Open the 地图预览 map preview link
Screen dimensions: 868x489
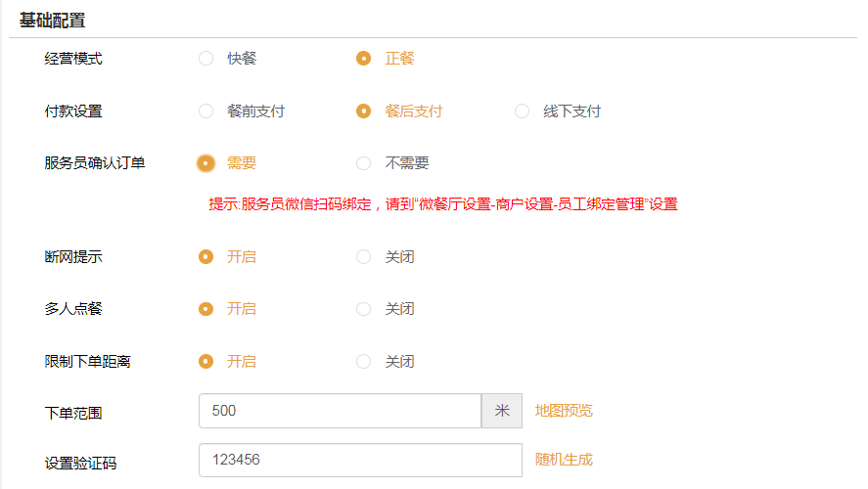pyautogui.click(x=564, y=411)
